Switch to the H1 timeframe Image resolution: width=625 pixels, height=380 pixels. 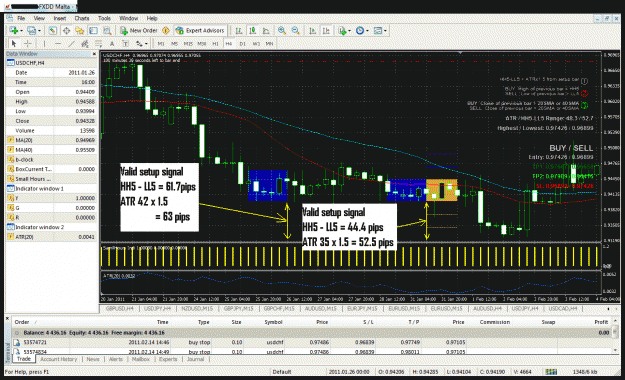tap(215, 43)
